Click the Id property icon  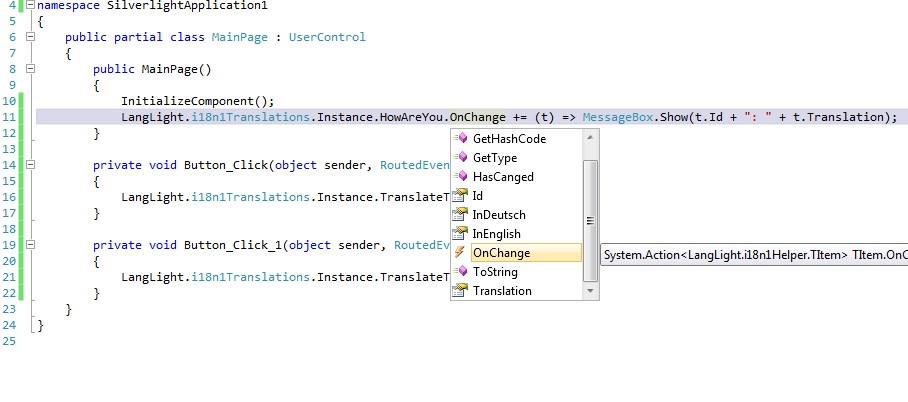[461, 196]
